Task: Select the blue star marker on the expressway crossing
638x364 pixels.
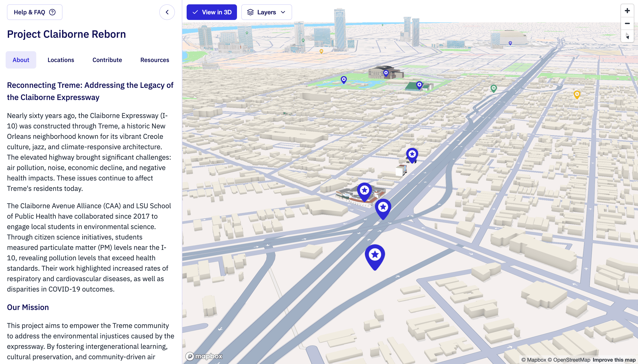Action: 383,209
